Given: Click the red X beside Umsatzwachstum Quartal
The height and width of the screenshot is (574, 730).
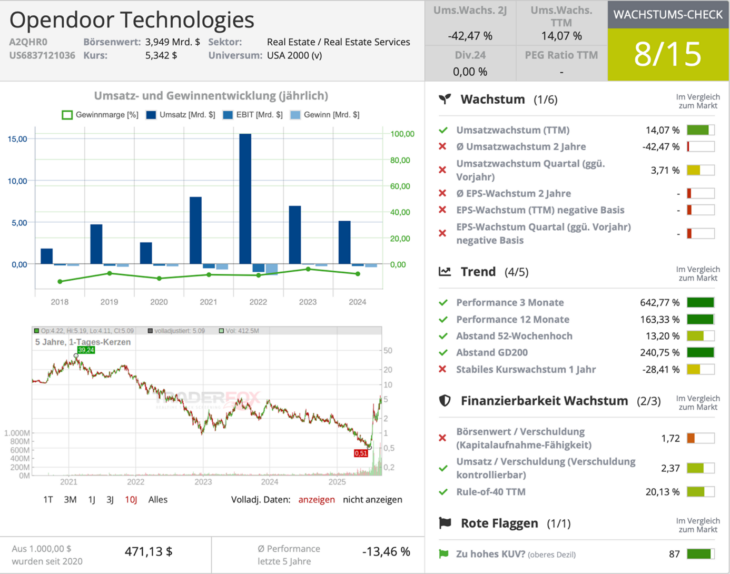Looking at the screenshot, I should coord(443,170).
